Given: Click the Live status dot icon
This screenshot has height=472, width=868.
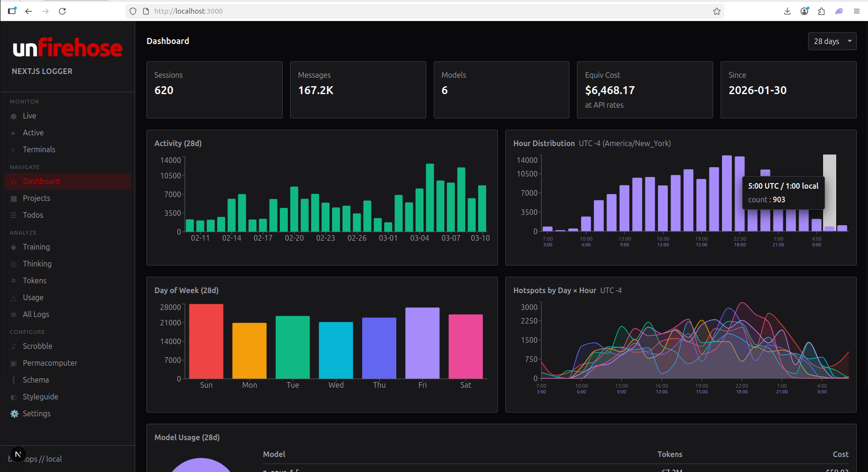Looking at the screenshot, I should [14, 116].
